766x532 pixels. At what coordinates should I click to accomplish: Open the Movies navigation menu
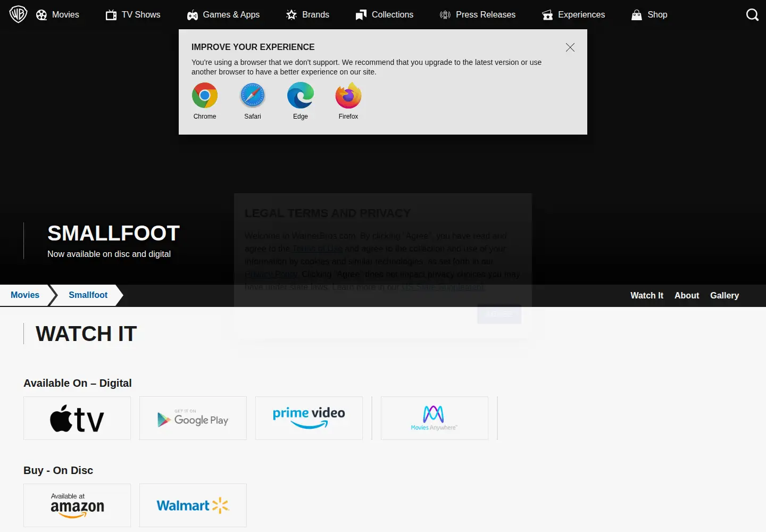click(x=57, y=15)
